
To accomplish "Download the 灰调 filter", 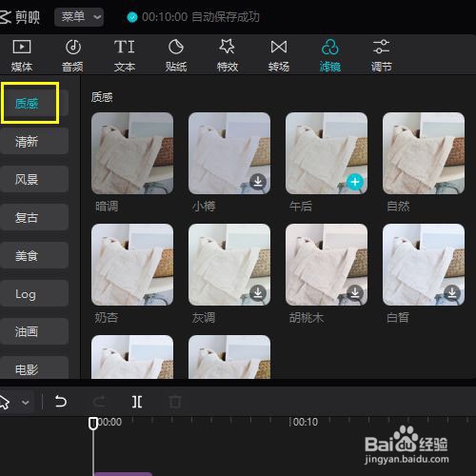I will (258, 293).
